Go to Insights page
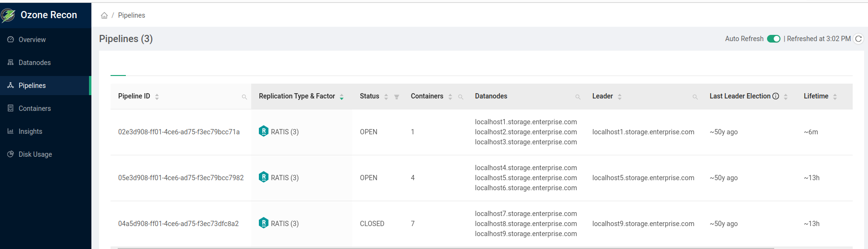The height and width of the screenshot is (249, 868). (x=30, y=131)
